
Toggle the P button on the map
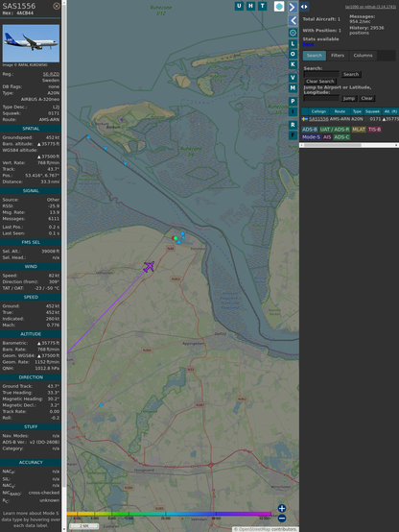[x=293, y=101]
